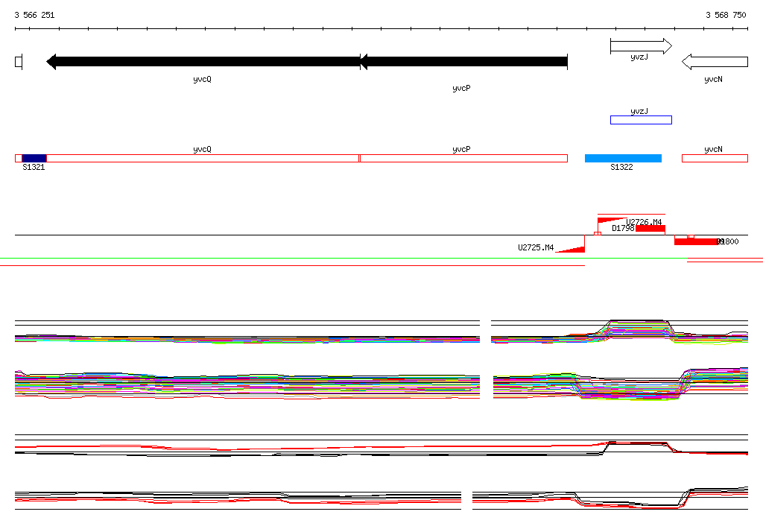Click the 'S1321' label

pos(34,167)
